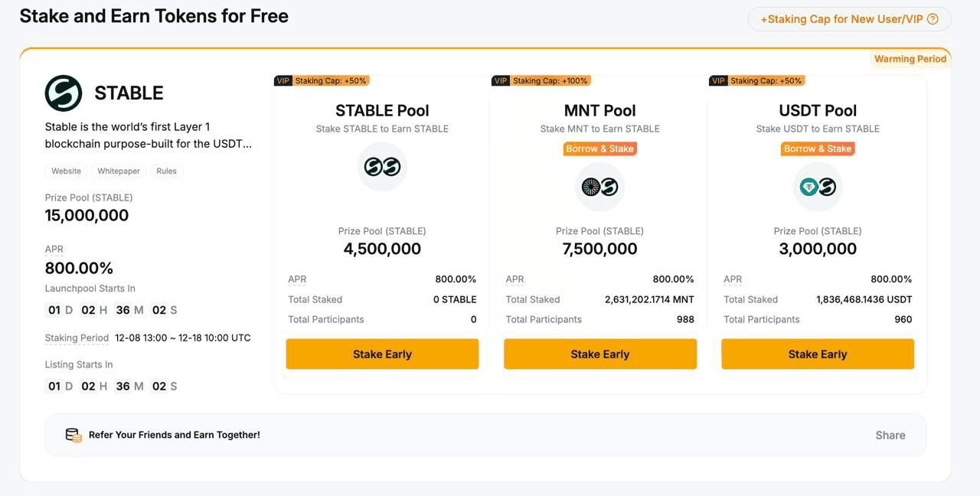Click the VIP badge on MNT Pool

(x=501, y=80)
